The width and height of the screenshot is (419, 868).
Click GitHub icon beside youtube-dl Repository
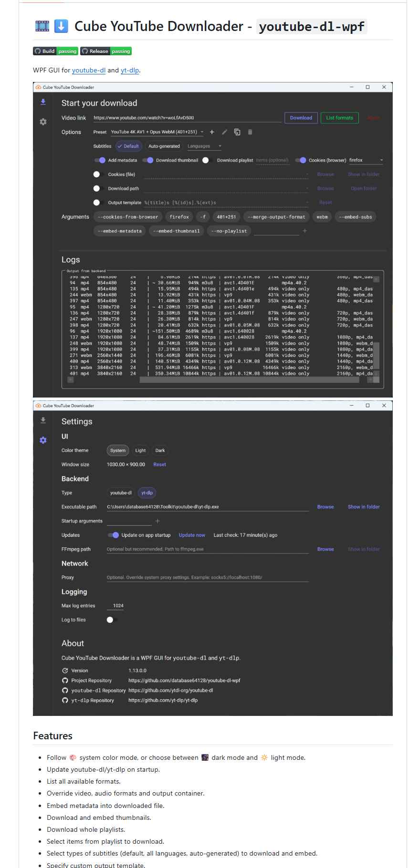65,690
